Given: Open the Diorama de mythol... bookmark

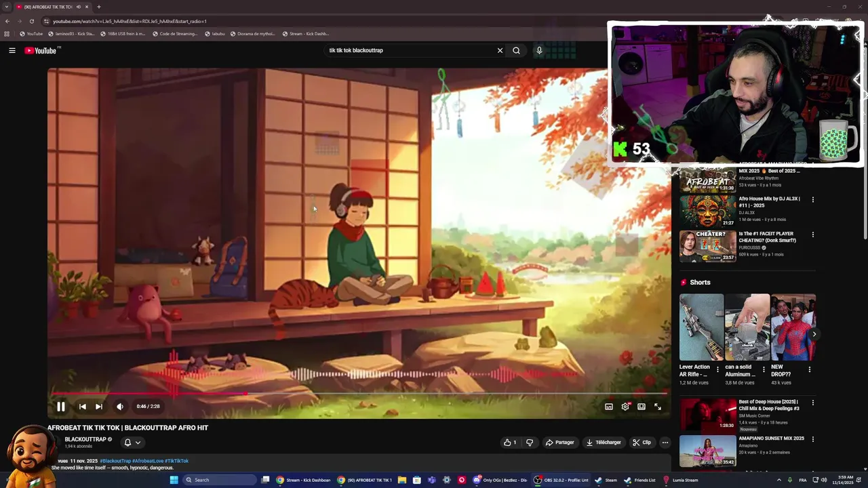Looking at the screenshot, I should click(252, 33).
